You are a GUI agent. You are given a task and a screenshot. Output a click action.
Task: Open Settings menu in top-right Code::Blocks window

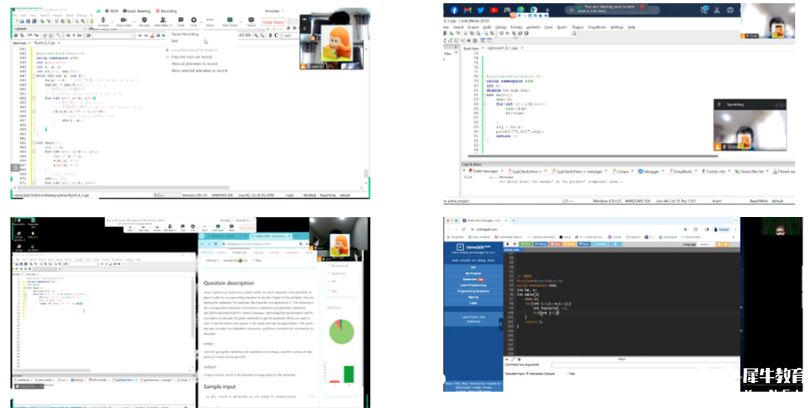(616, 27)
